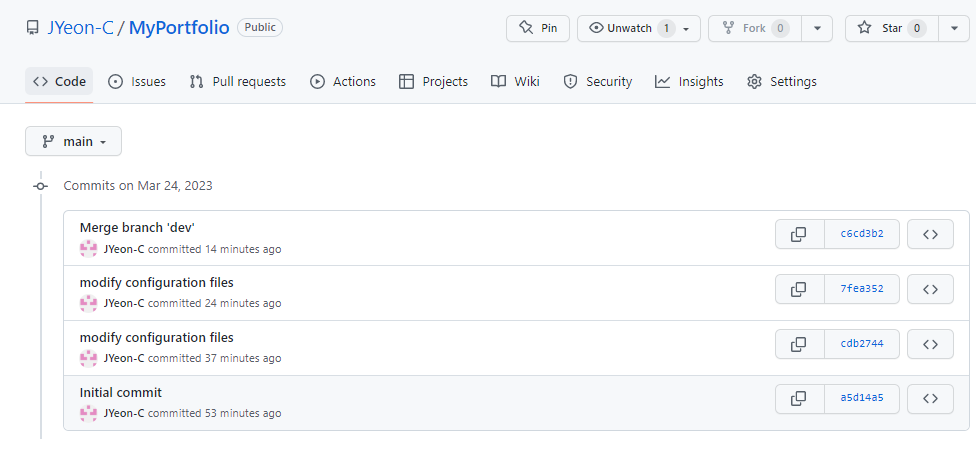Image resolution: width=976 pixels, height=452 pixels.
Task: Copy full SHA for commit cdb2744
Action: click(799, 344)
